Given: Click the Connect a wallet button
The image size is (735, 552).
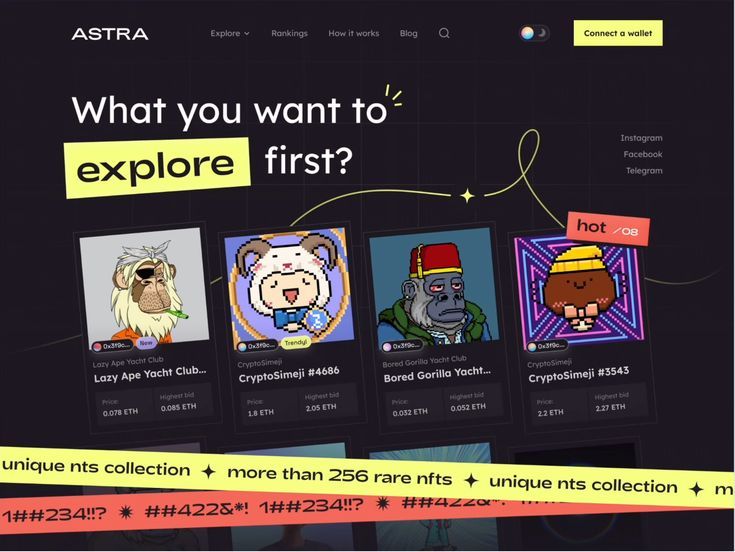Looking at the screenshot, I should [x=618, y=33].
